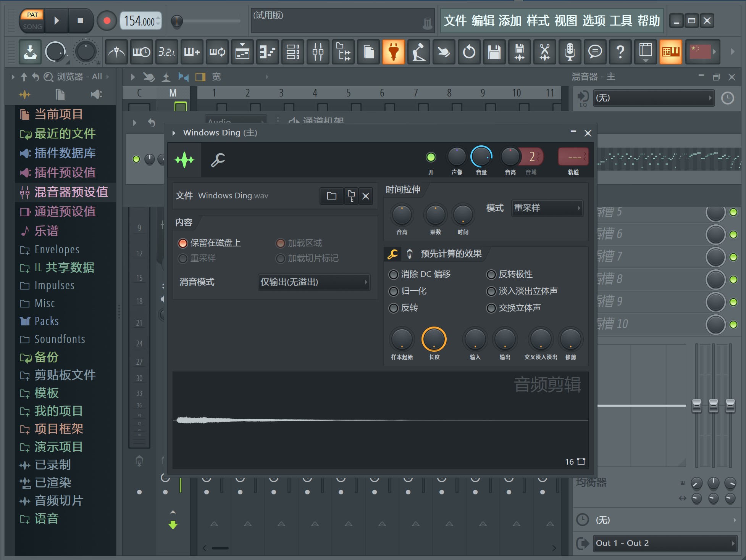This screenshot has width=746, height=560.
Task: Enable 反转极性 option
Action: click(x=510, y=274)
